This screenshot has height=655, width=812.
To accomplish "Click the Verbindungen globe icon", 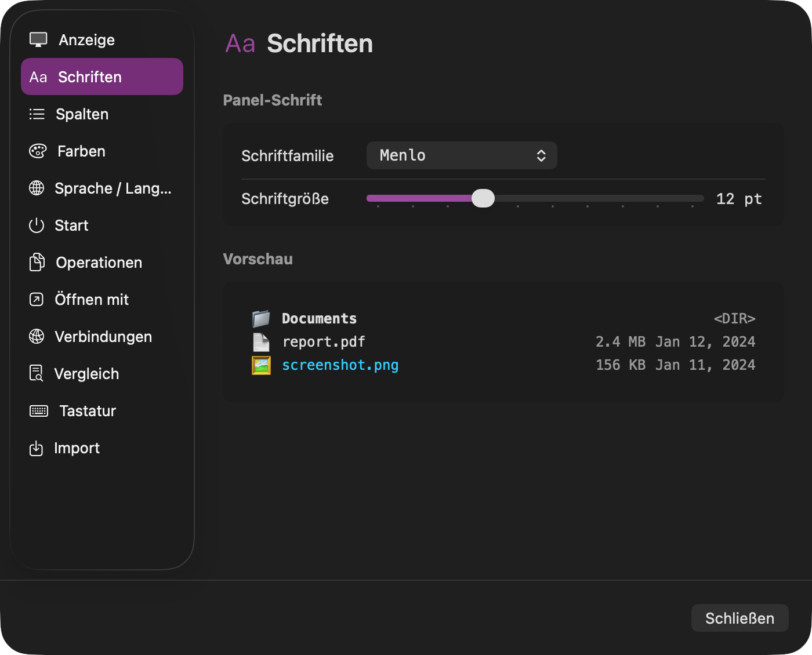I will [x=37, y=336].
